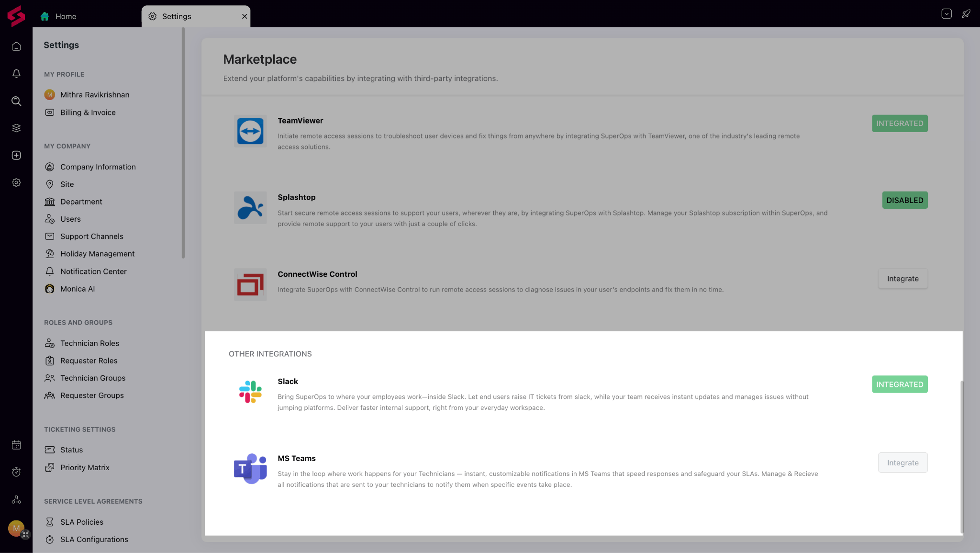Open the notifications bell in left rail
The height and width of the screenshot is (553, 980).
point(16,74)
